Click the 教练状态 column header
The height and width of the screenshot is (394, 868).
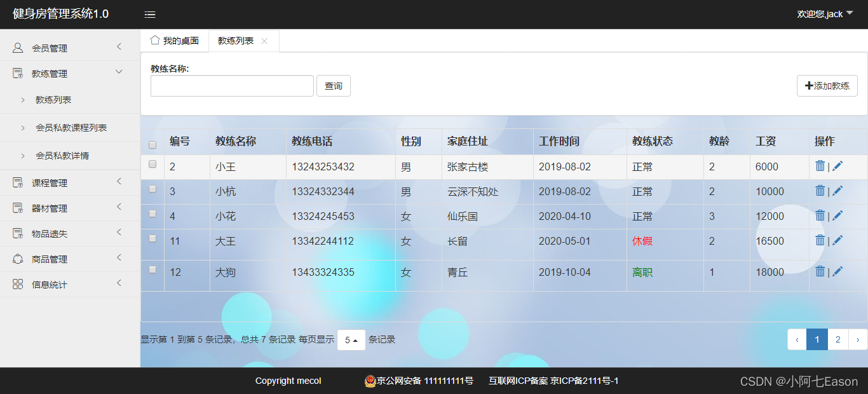click(653, 141)
